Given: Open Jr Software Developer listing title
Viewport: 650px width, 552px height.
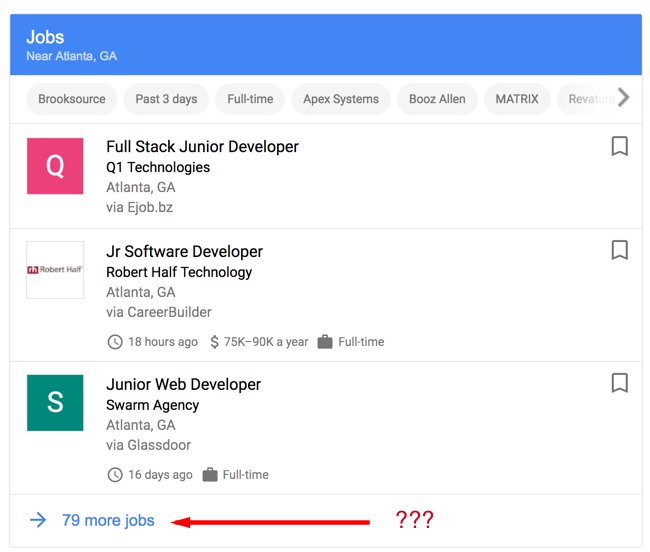Looking at the screenshot, I should [x=184, y=252].
